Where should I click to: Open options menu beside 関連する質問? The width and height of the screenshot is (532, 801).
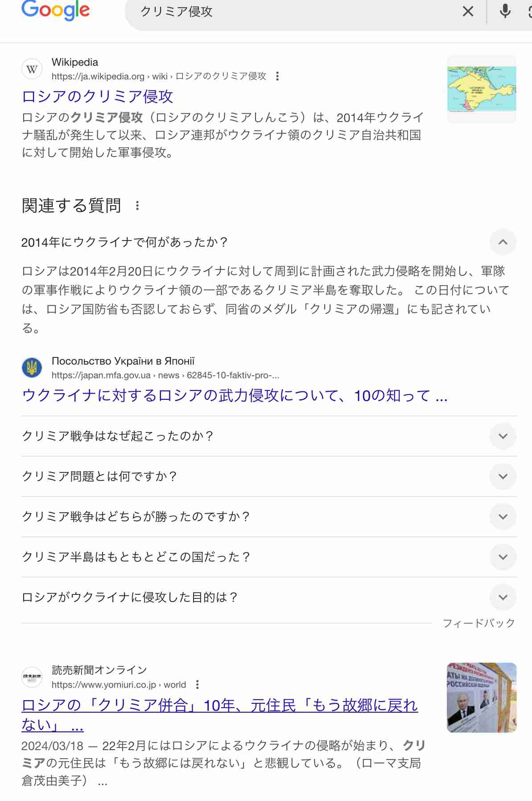137,206
